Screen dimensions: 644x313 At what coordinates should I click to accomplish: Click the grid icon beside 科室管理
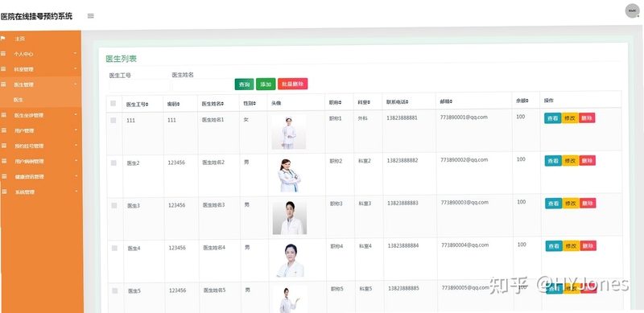(3, 69)
